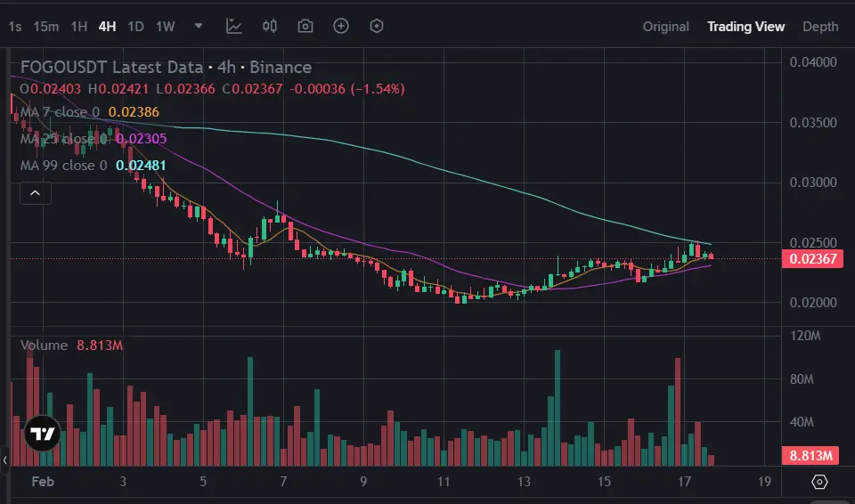Click the MA 25 close indicator legend
The image size is (855, 504).
63,139
